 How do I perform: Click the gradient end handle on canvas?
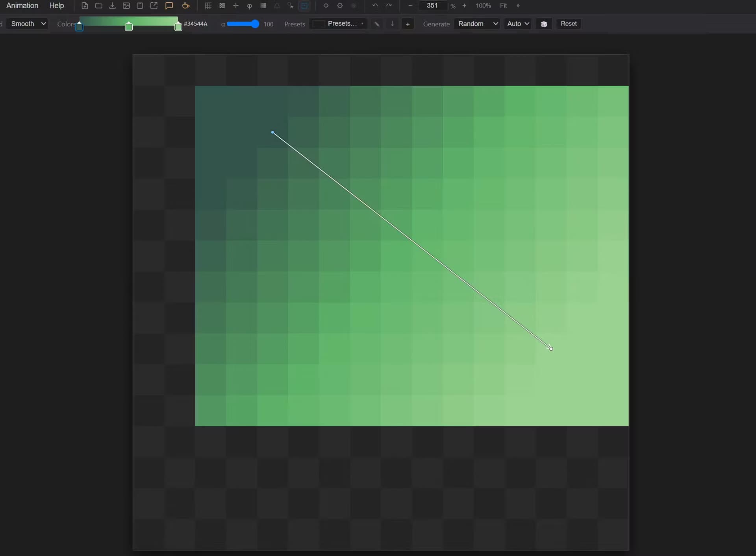551,349
